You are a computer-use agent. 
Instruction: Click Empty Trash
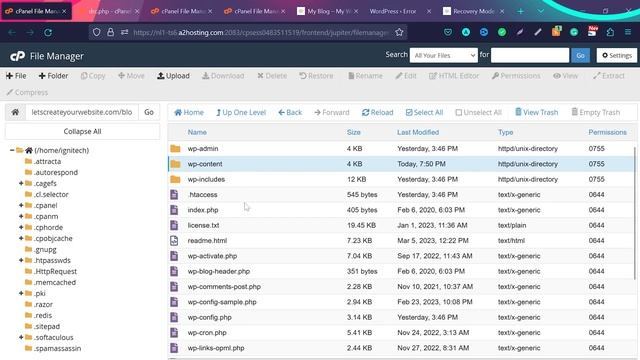point(596,112)
